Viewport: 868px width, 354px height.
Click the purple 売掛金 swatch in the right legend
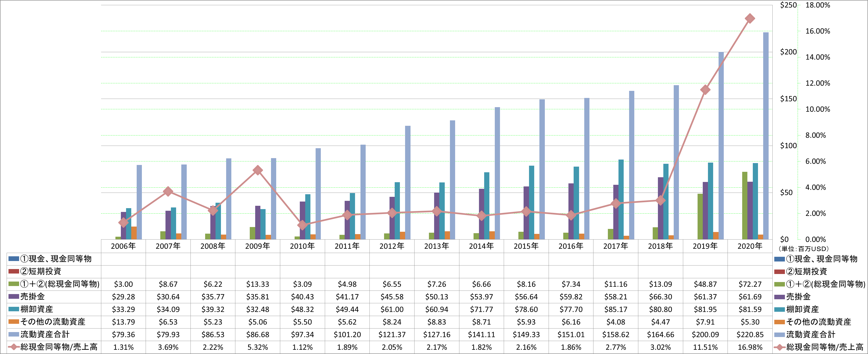(x=779, y=297)
